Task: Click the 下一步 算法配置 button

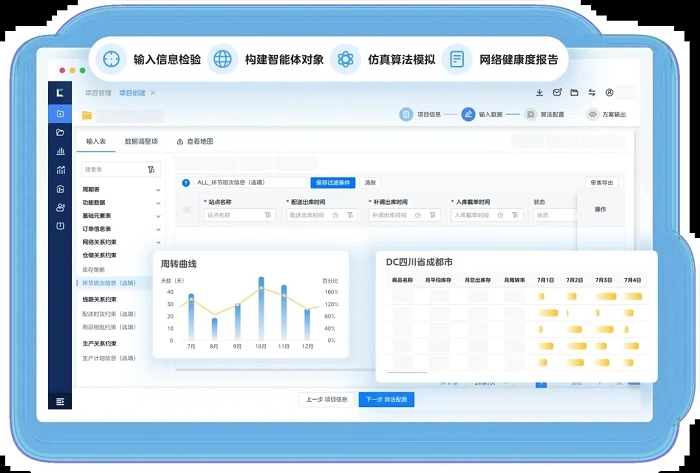Action: coord(386,399)
